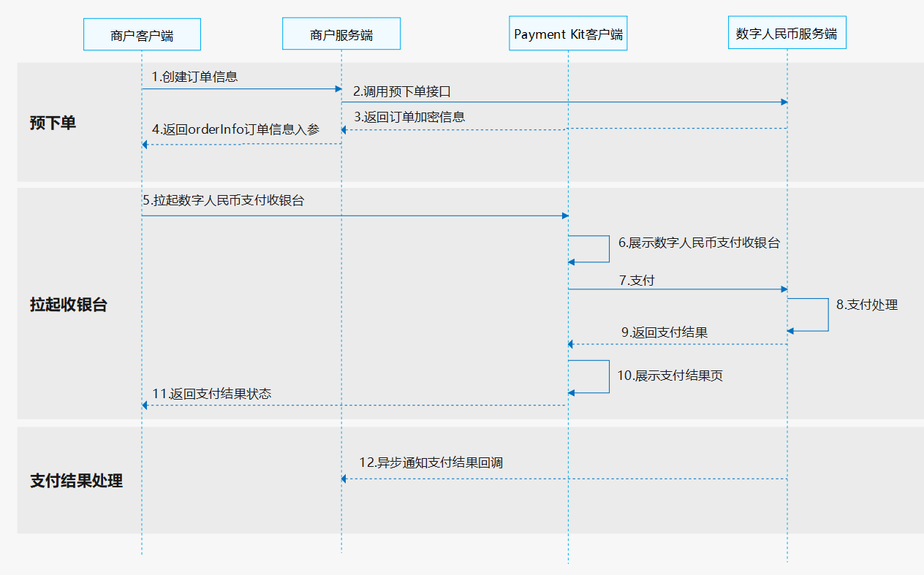
Task: Select the 2.调用预下单接口 message text
Action: click(x=401, y=91)
